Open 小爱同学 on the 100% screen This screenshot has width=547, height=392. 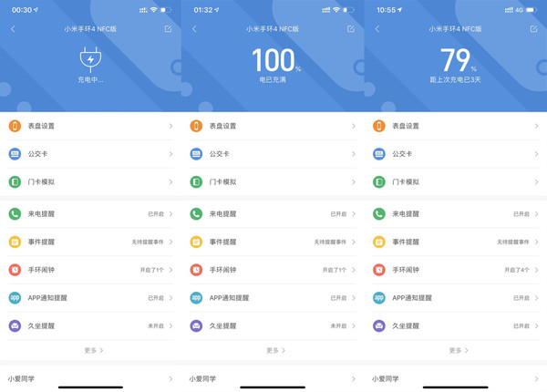[x=273, y=378]
